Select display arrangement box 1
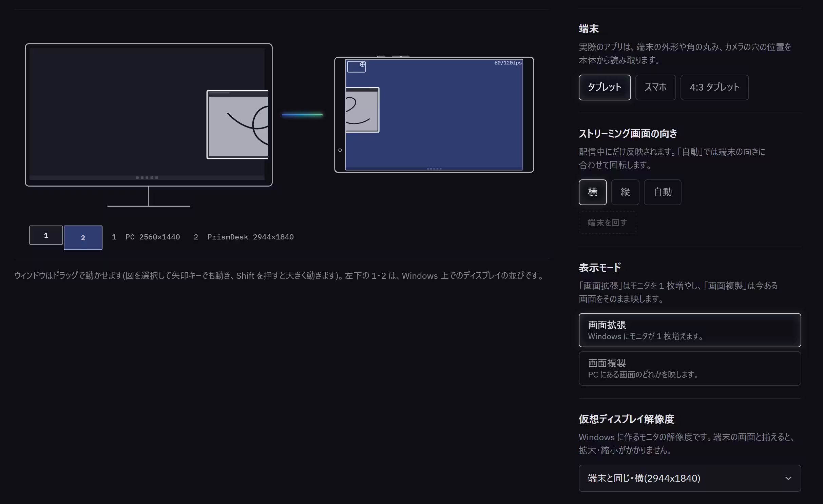This screenshot has height=504, width=823. [46, 235]
